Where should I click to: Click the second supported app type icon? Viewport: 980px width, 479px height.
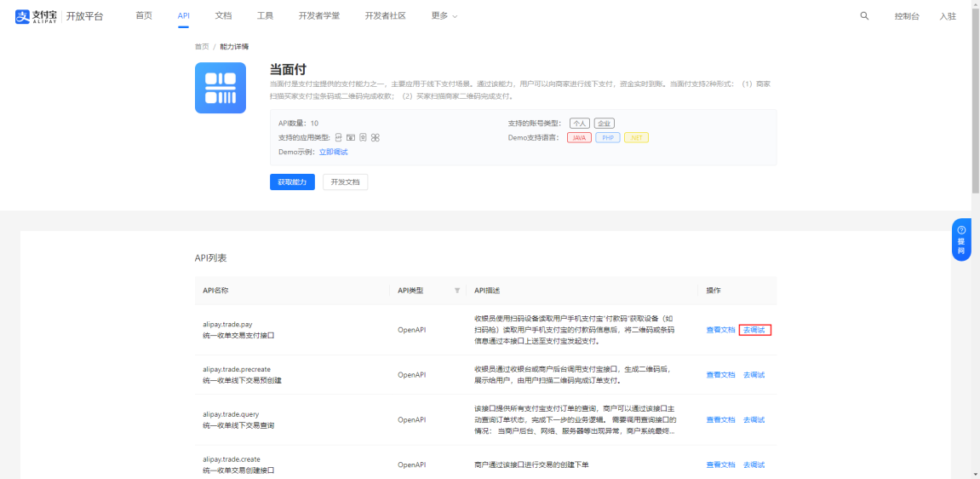coord(351,137)
